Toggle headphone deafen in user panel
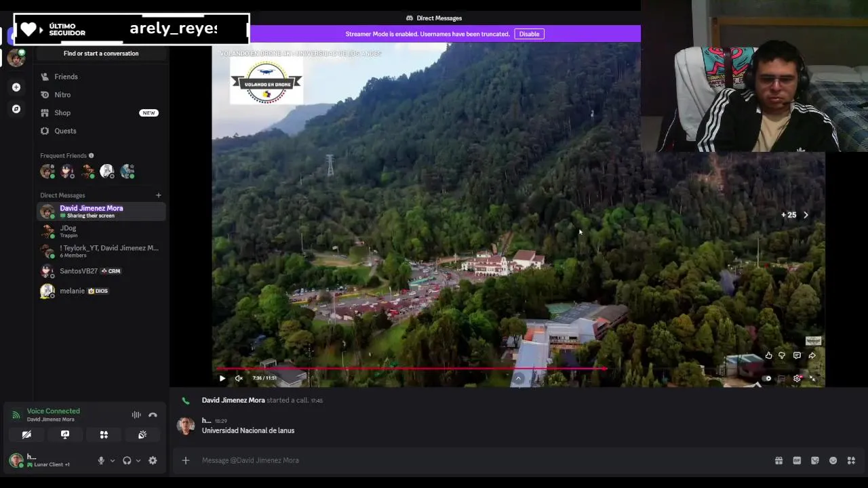The width and height of the screenshot is (868, 488). [x=127, y=460]
